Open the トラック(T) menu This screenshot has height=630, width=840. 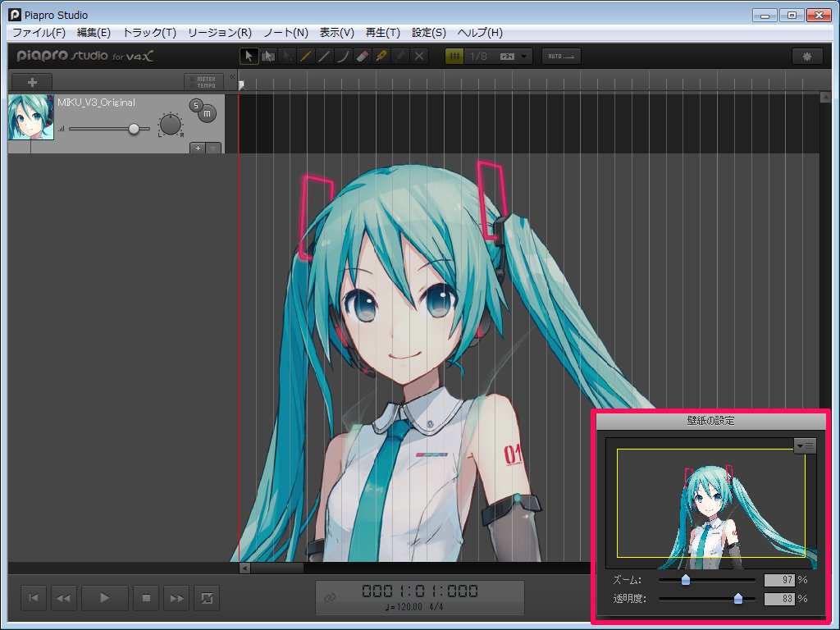tap(149, 33)
